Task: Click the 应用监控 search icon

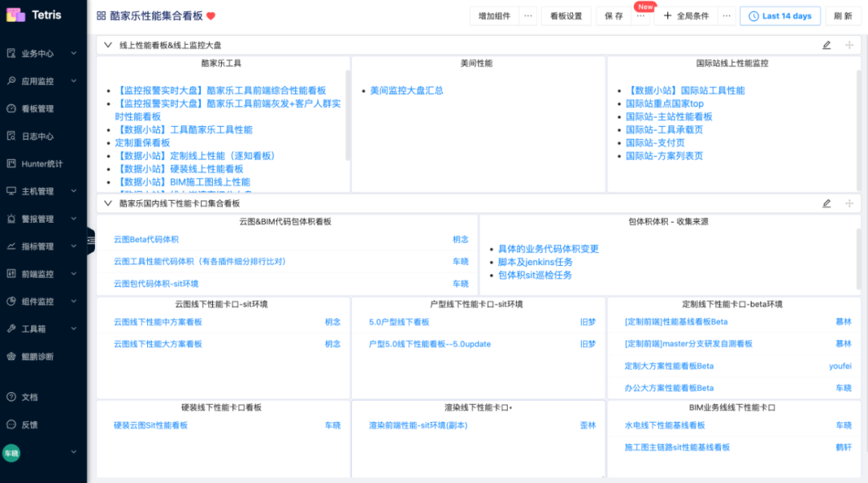Action: coord(11,81)
